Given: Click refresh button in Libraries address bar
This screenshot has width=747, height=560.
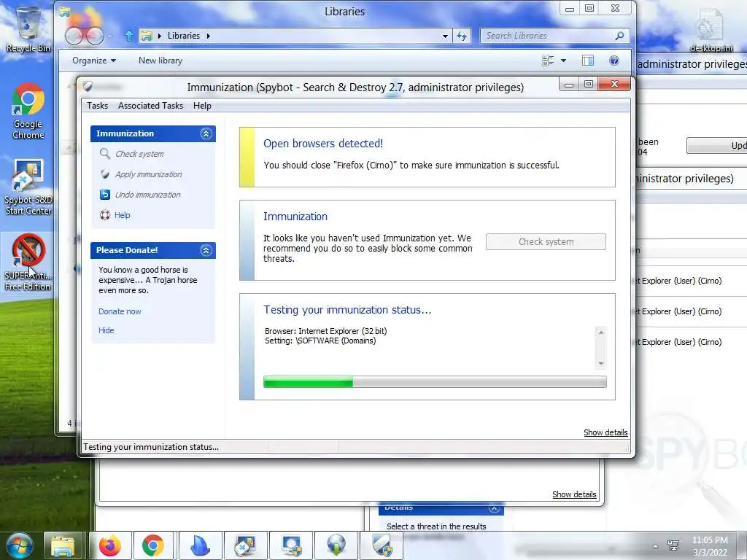Looking at the screenshot, I should click(462, 36).
